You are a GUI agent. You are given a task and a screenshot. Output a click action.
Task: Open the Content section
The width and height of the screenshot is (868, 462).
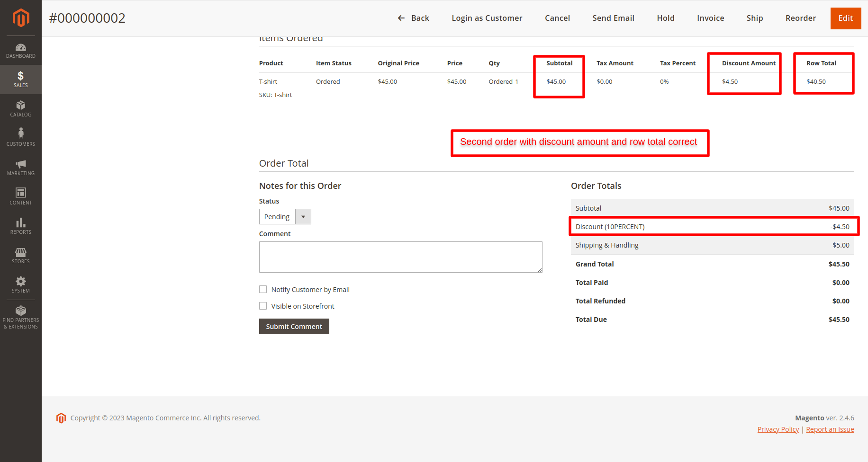tap(20, 196)
